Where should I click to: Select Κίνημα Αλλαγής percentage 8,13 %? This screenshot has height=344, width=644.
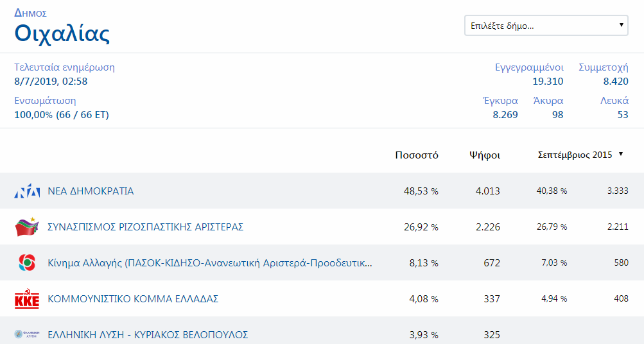424,262
